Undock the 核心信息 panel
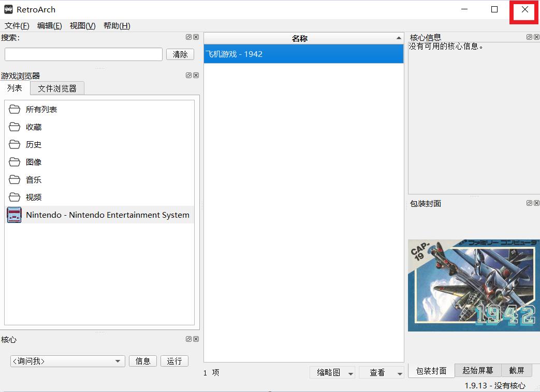The width and height of the screenshot is (540, 392). 529,37
